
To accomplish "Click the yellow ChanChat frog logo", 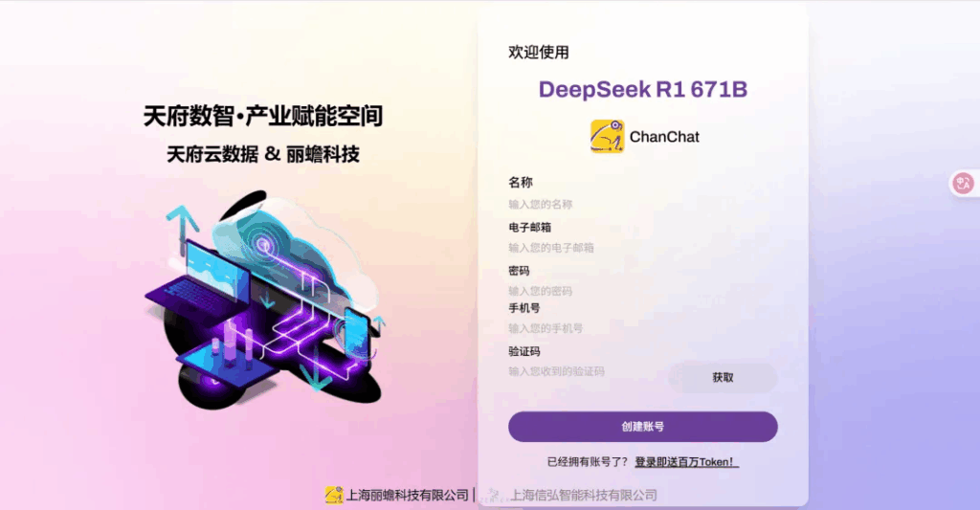I will pos(607,136).
